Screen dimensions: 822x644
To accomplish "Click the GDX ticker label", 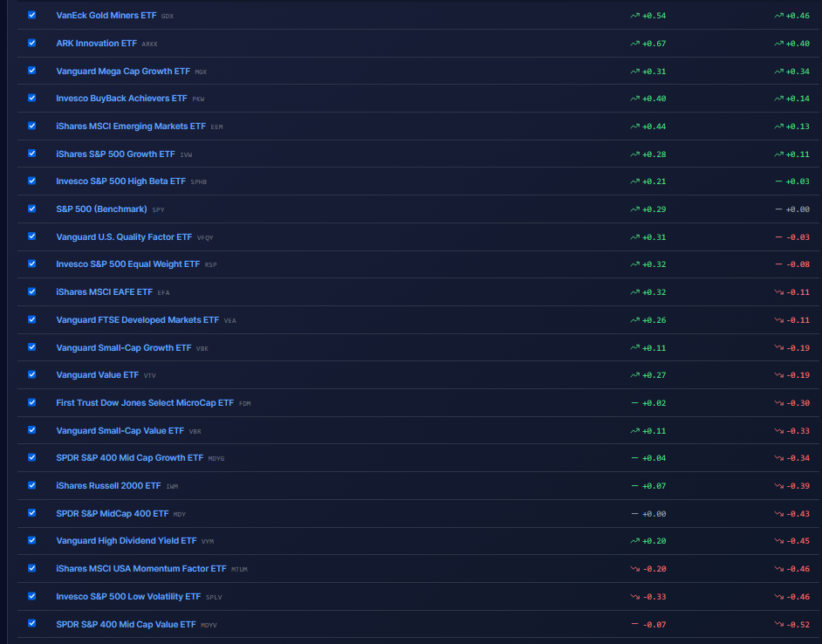I will coord(168,17).
